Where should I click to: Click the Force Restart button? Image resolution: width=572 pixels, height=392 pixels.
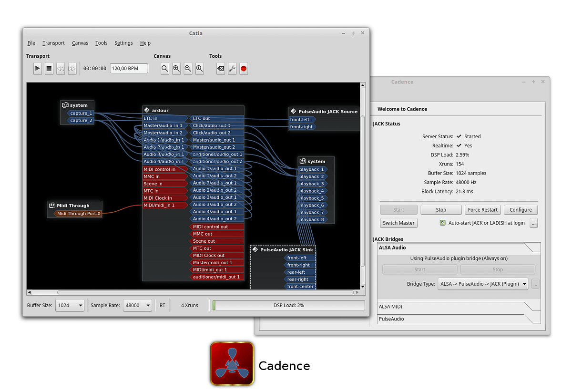pos(482,210)
